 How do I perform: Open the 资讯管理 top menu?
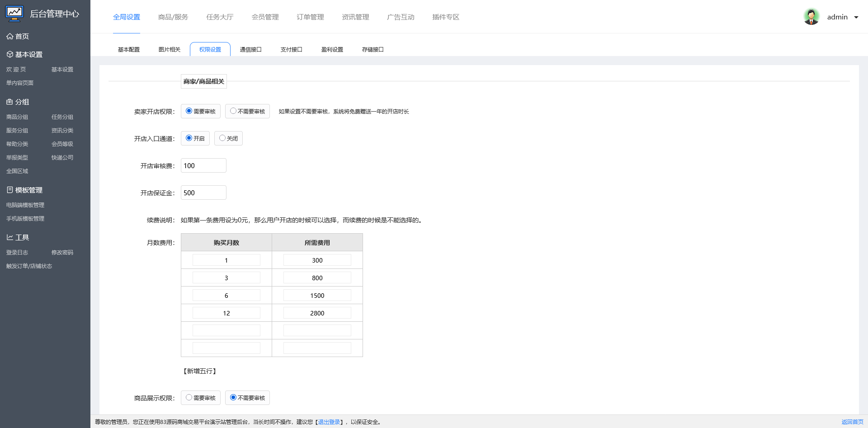(355, 17)
